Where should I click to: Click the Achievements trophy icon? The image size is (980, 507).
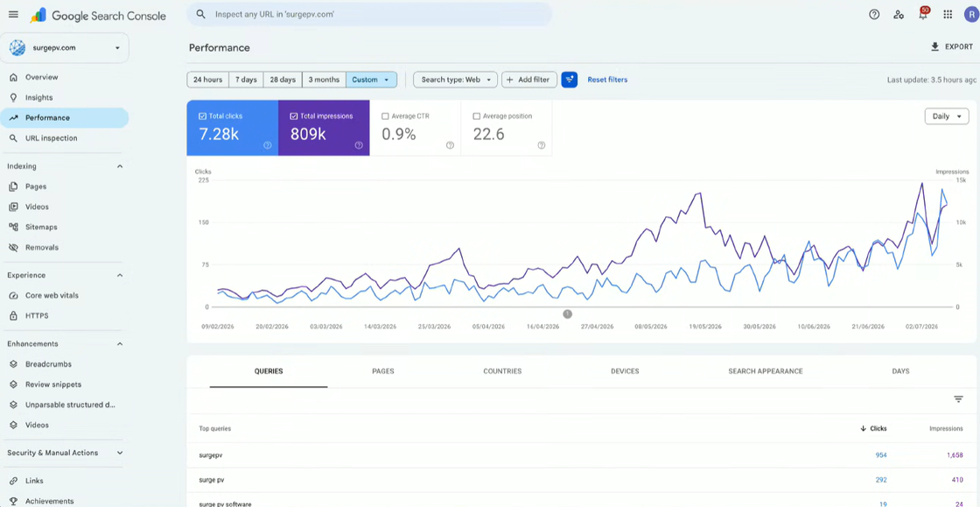[13, 501]
